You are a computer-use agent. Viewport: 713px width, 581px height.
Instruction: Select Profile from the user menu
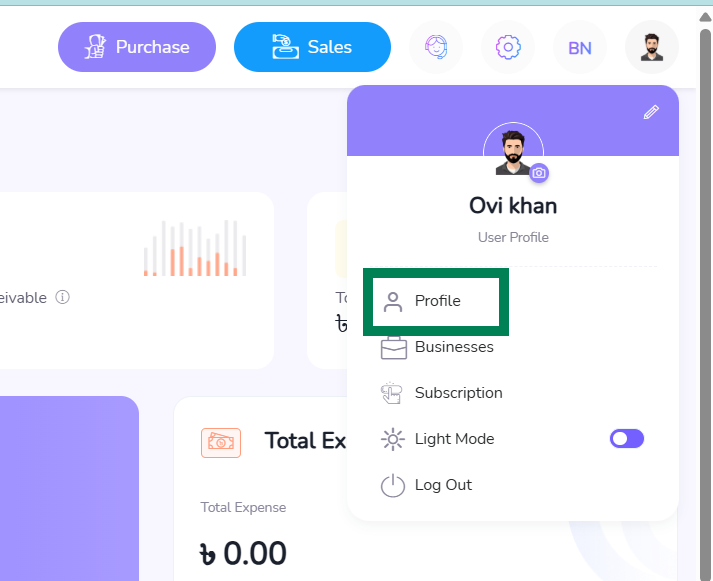click(x=436, y=301)
